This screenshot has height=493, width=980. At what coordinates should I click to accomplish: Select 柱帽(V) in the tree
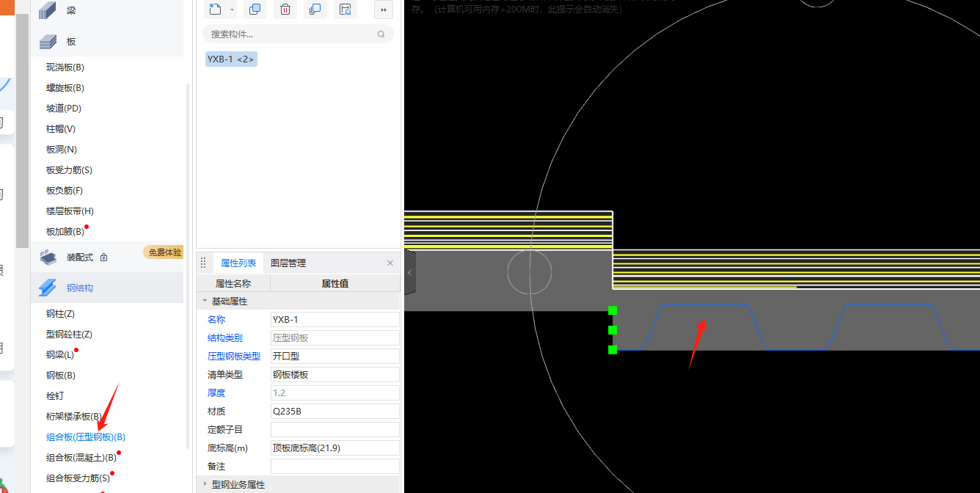61,129
